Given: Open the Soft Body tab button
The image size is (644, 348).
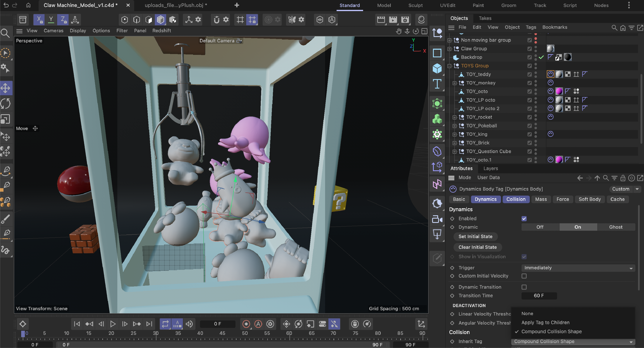Looking at the screenshot, I should (x=590, y=199).
